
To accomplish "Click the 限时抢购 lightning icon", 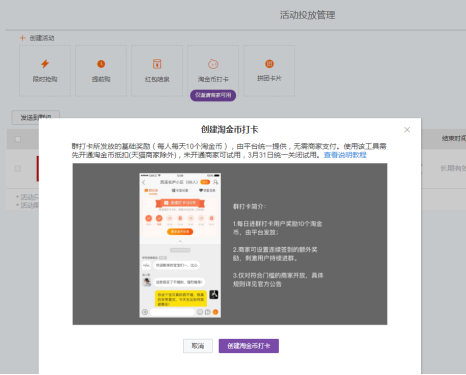I will (45, 64).
